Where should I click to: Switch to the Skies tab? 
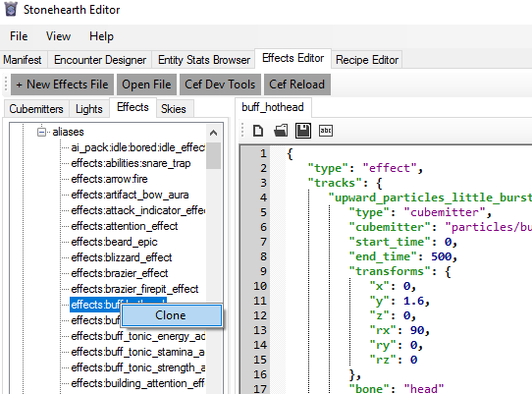174,109
